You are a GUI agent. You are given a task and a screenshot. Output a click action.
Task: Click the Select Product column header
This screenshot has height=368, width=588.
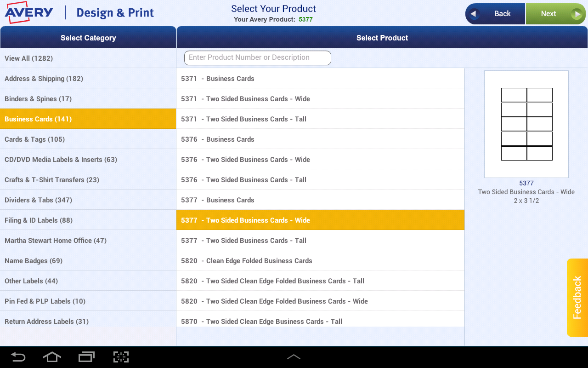point(382,38)
